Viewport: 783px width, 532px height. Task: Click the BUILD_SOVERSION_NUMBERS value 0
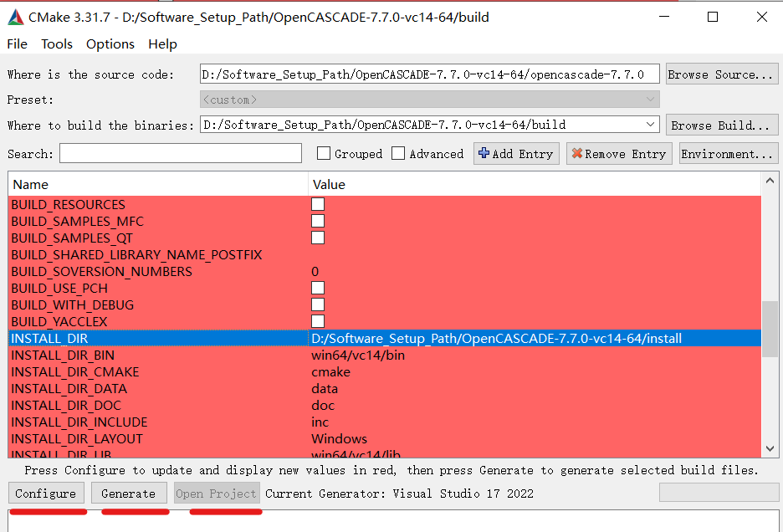tap(315, 271)
